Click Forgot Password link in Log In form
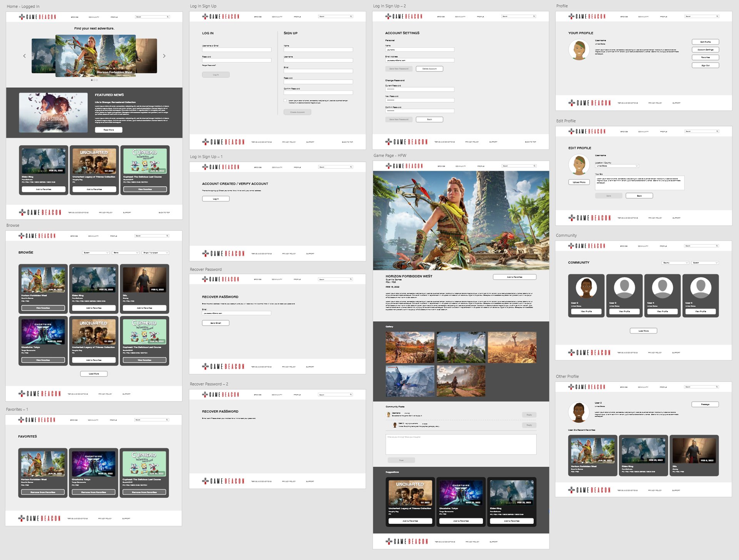Viewport: 739px width, 560px height. pos(209,66)
